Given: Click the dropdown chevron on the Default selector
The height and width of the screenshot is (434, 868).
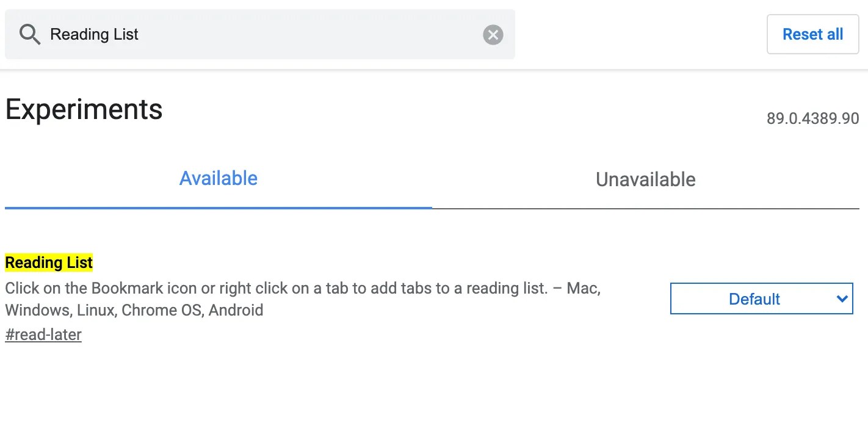Looking at the screenshot, I should tap(842, 298).
